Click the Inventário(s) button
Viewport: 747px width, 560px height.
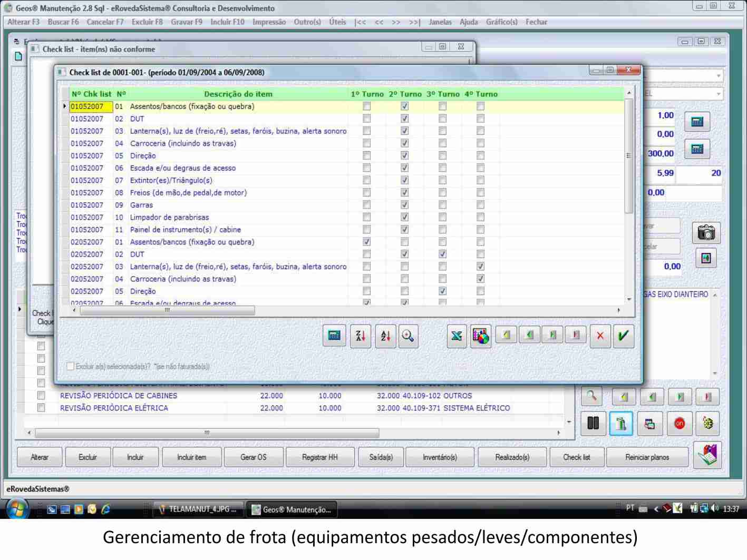coord(440,457)
